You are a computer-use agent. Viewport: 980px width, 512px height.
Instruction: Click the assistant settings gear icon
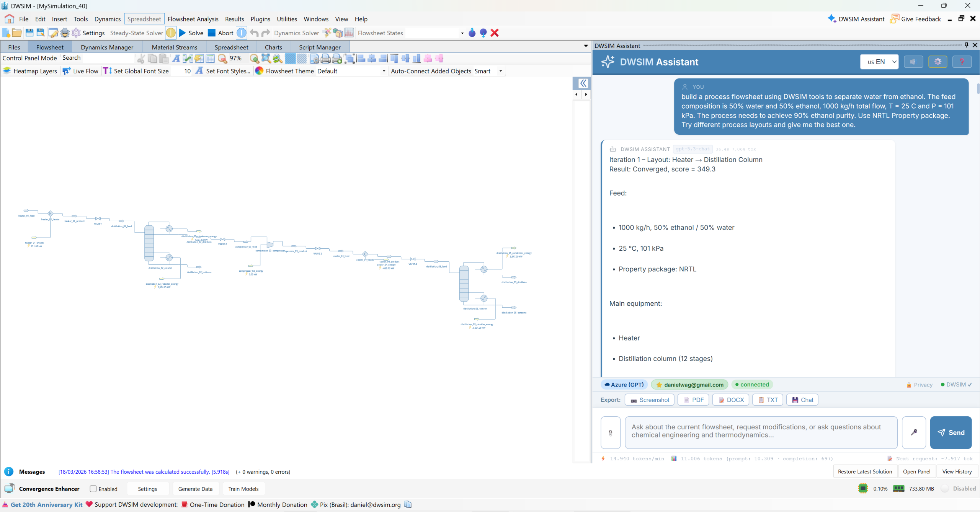point(938,62)
